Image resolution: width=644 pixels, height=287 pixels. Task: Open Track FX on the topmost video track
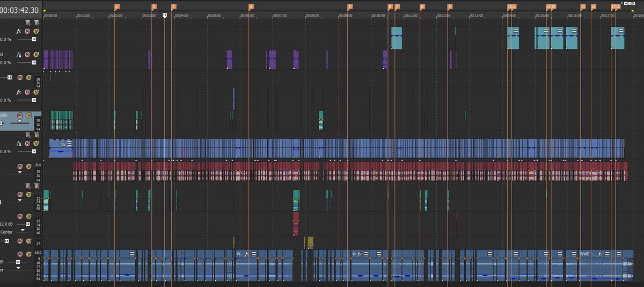coord(19,31)
